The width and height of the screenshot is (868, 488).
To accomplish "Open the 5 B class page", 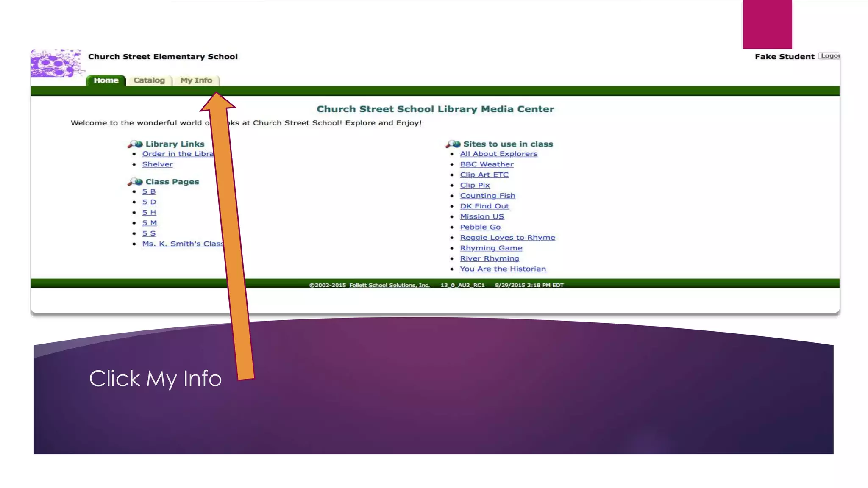I will pos(149,191).
